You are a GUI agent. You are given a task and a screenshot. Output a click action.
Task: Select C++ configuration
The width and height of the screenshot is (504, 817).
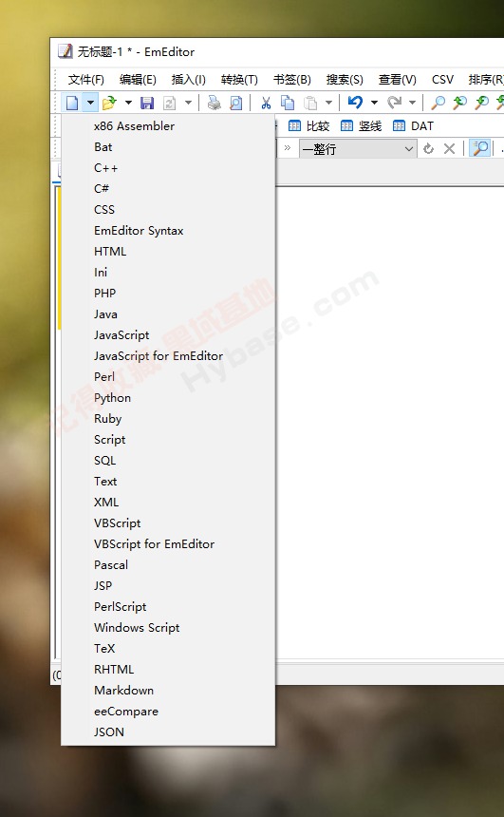(x=168, y=168)
